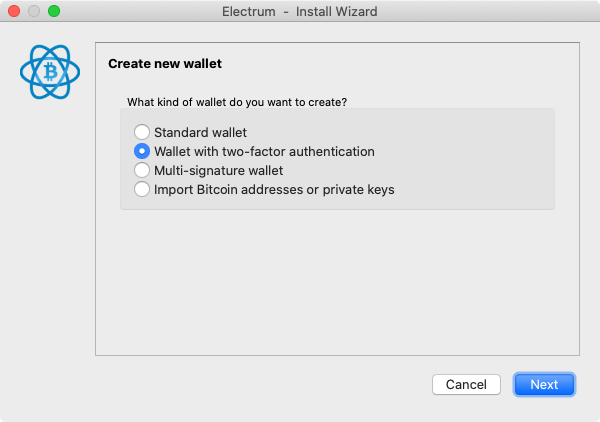600x422 pixels.
Task: Click the "Create new wallet" heading
Action: click(x=165, y=64)
